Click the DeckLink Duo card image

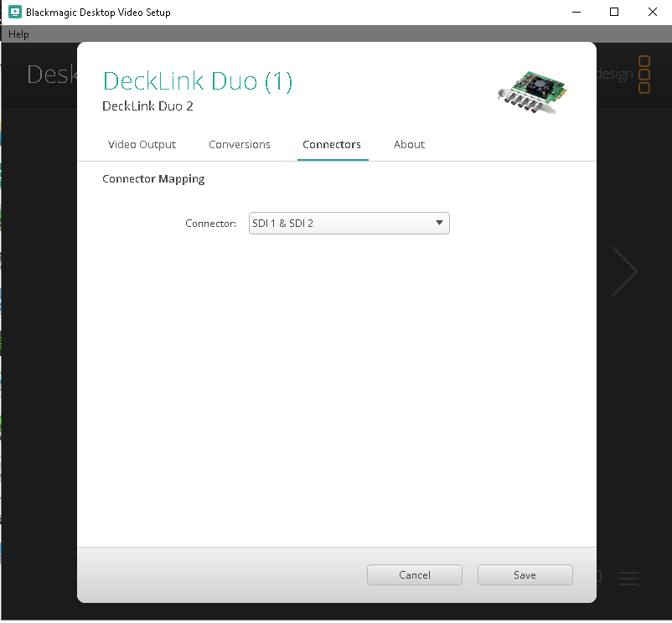[x=532, y=92]
